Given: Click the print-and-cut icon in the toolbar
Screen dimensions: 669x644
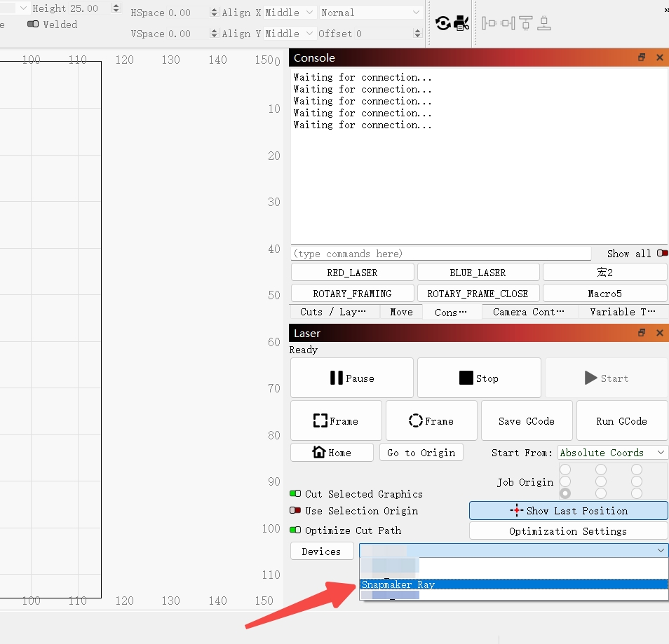Looking at the screenshot, I should click(461, 23).
